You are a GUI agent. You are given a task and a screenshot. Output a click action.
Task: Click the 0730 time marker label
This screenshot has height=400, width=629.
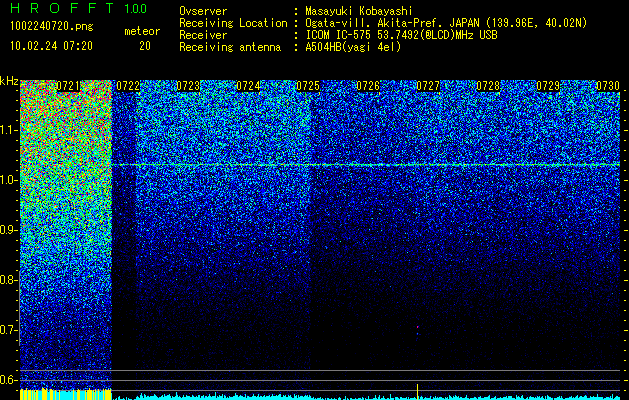(608, 86)
